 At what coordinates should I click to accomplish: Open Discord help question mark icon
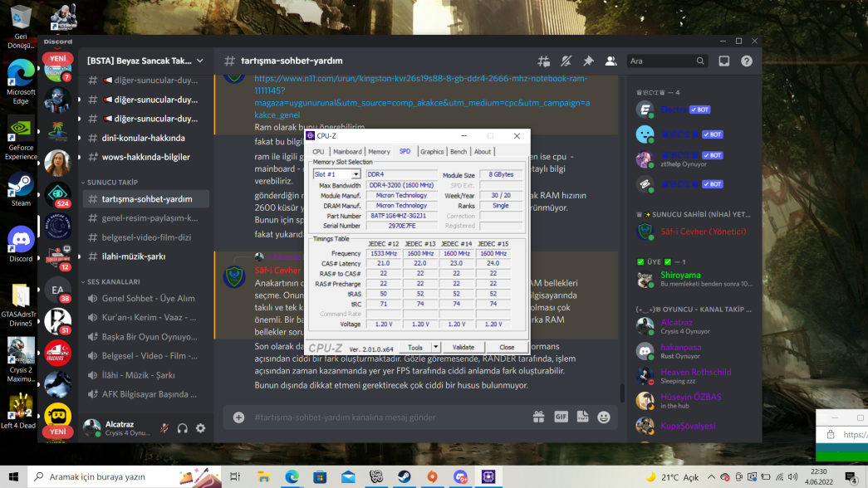[x=747, y=61]
